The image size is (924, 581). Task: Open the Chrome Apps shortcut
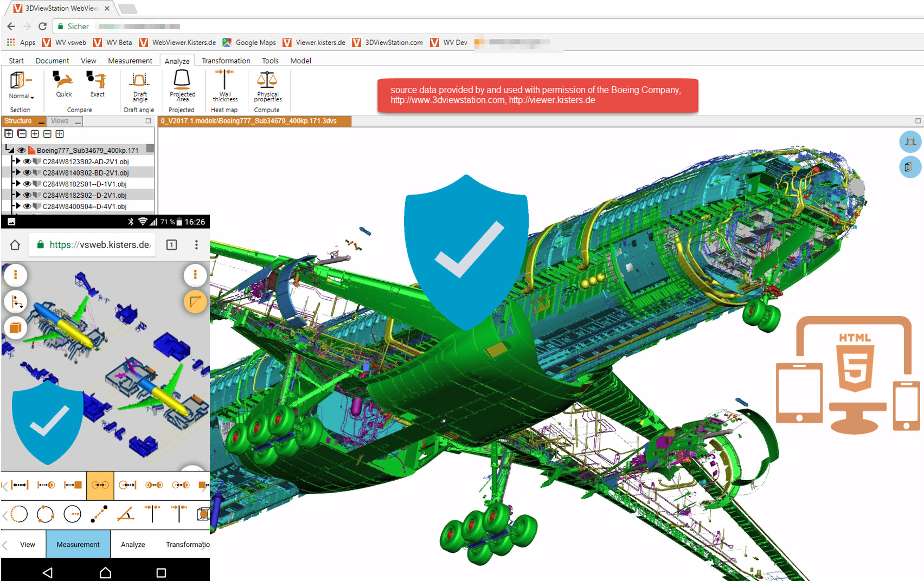coord(21,42)
